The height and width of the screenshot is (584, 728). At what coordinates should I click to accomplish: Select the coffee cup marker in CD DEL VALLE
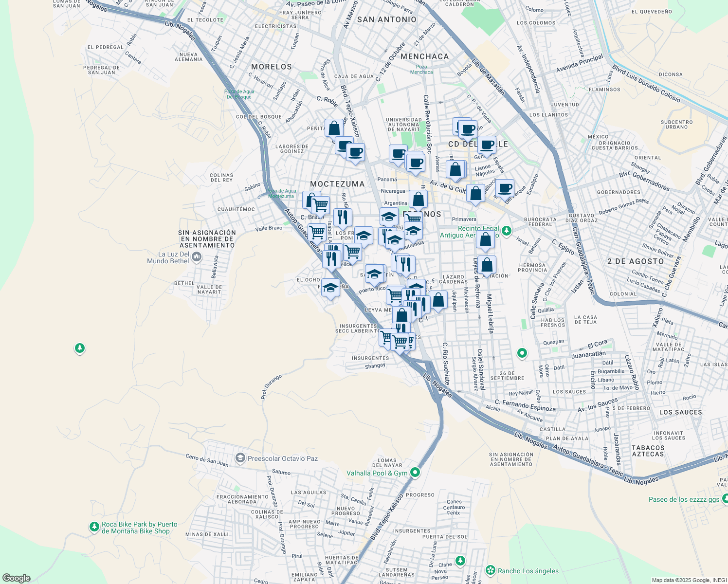(x=486, y=146)
